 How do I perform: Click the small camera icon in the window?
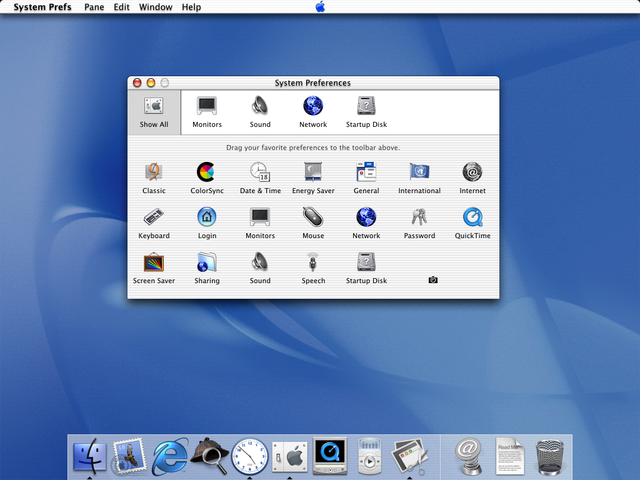pyautogui.click(x=433, y=280)
